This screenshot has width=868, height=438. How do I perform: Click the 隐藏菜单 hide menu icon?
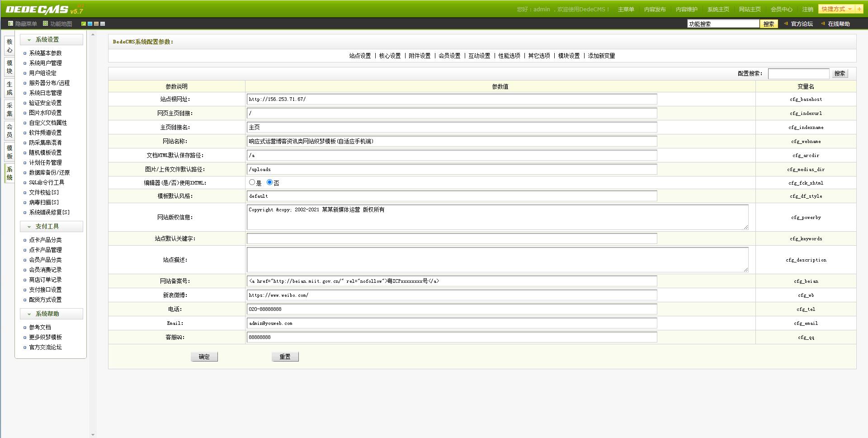tap(10, 24)
